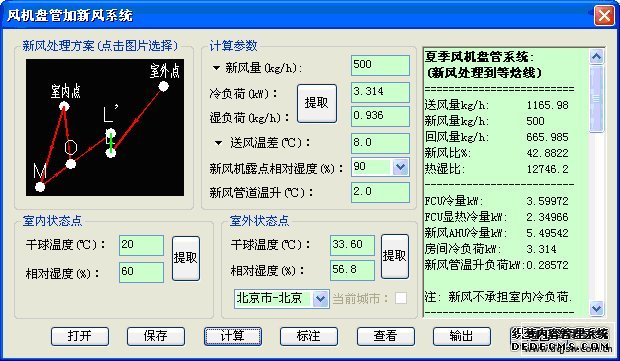This screenshot has height=361, width=620.
Task: Click the 新风AHU冷量kW value 5.49542
Action: (x=547, y=233)
